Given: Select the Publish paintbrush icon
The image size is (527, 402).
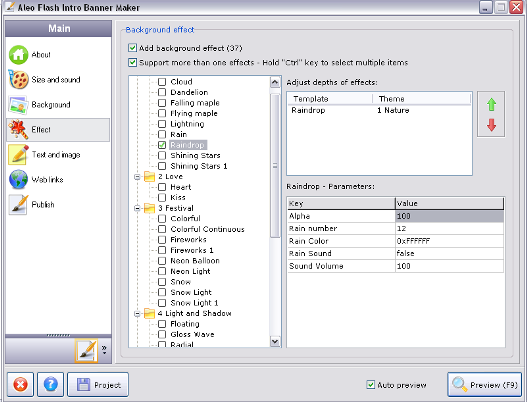Looking at the screenshot, I should point(18,204).
